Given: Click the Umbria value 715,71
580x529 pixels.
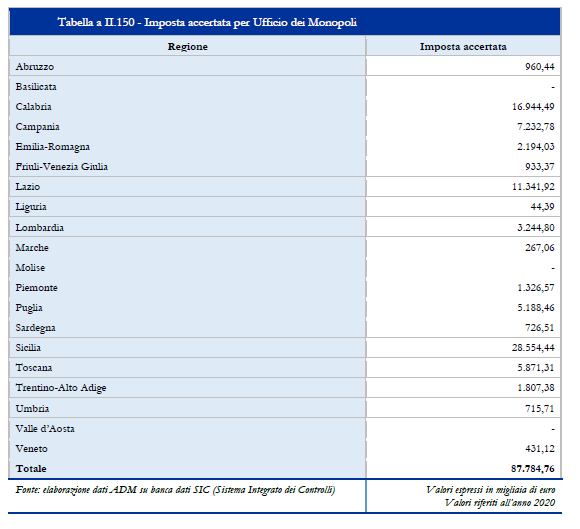Looking at the screenshot, I should click(x=540, y=408).
